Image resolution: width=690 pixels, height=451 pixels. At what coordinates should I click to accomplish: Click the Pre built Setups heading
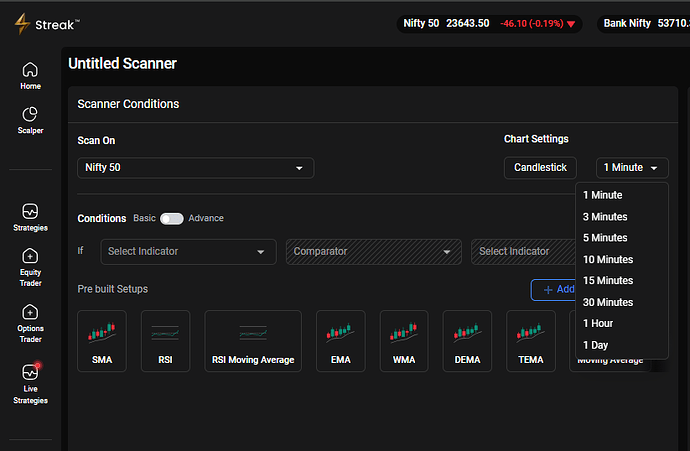[113, 289]
